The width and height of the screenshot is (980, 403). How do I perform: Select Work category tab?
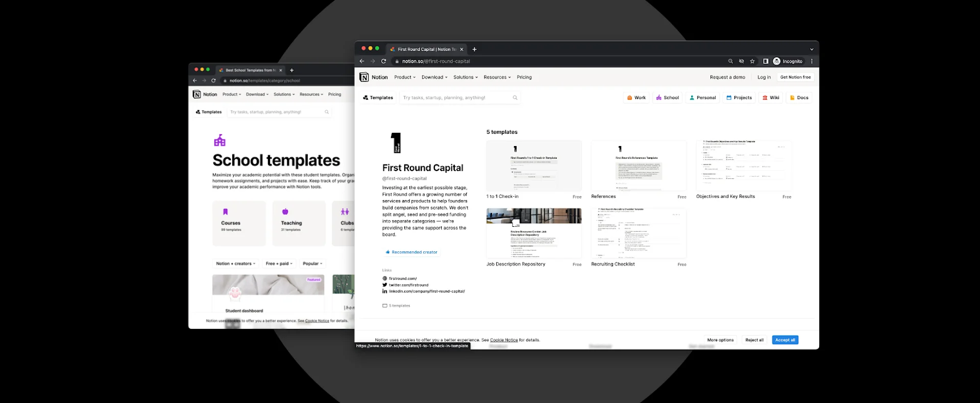(636, 98)
